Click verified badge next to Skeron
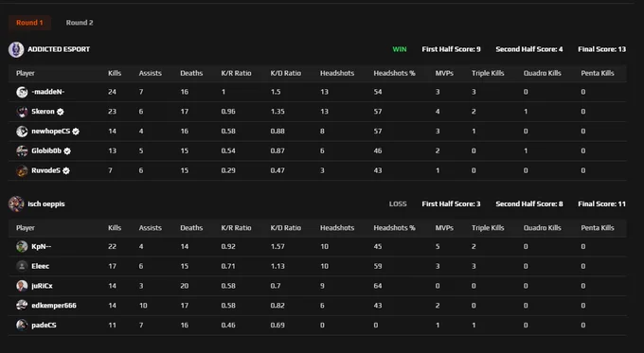 (x=61, y=112)
